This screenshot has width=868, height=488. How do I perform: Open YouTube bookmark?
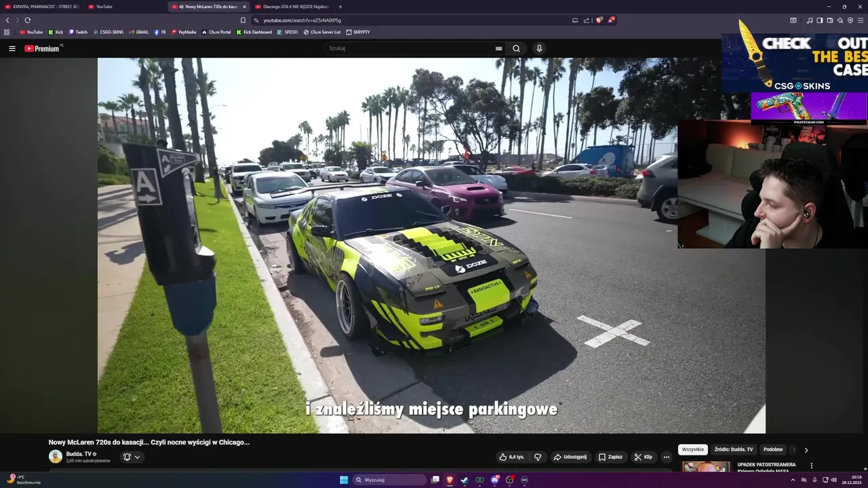[x=31, y=32]
